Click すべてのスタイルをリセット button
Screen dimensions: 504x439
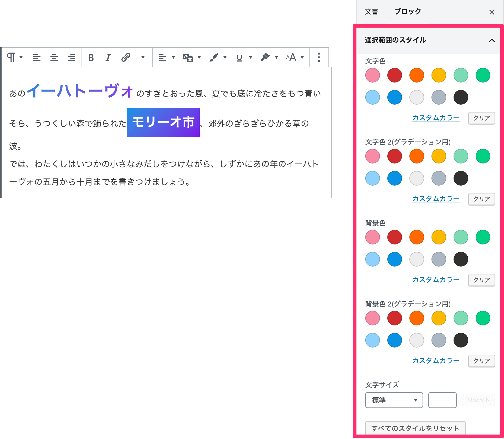(x=415, y=428)
